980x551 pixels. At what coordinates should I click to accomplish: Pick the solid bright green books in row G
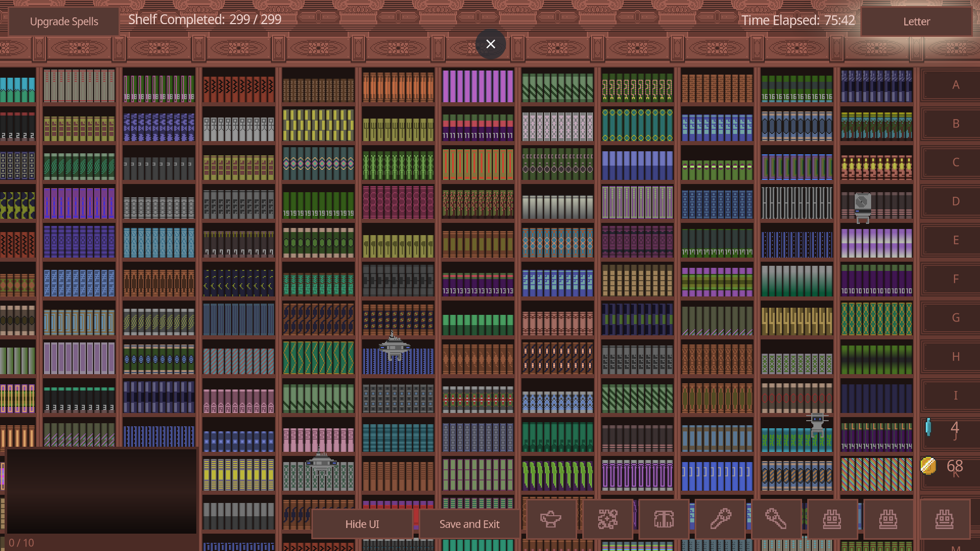tap(477, 325)
